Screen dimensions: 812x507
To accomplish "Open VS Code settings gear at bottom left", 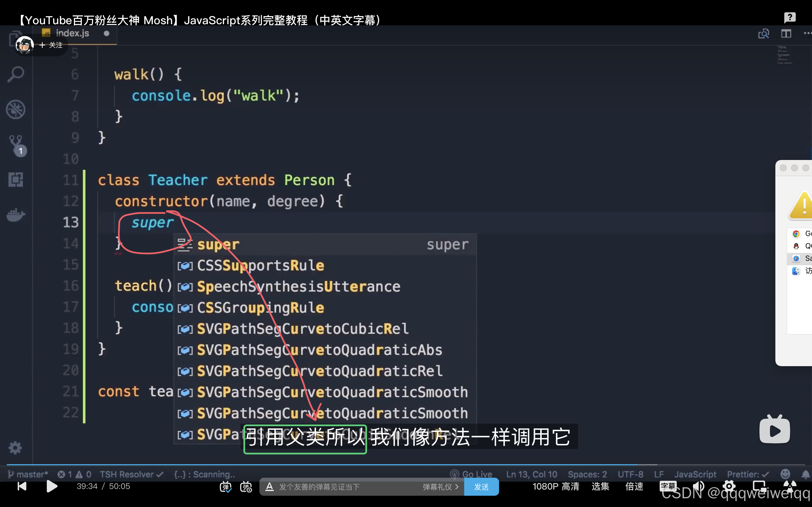I will (x=15, y=448).
